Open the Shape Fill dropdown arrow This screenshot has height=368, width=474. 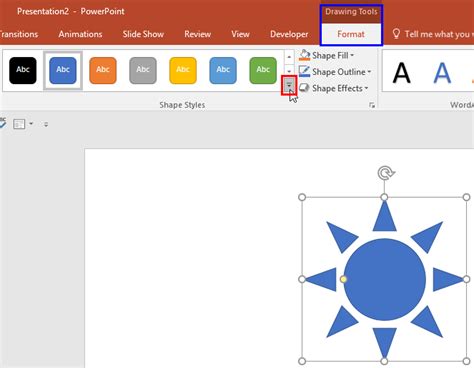point(352,55)
